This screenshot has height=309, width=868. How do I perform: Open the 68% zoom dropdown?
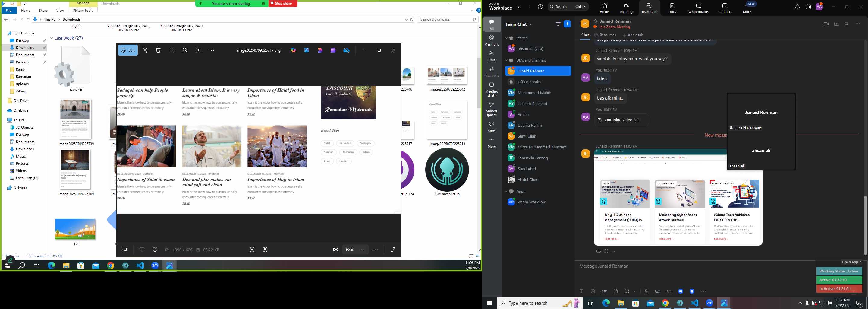pyautogui.click(x=355, y=250)
